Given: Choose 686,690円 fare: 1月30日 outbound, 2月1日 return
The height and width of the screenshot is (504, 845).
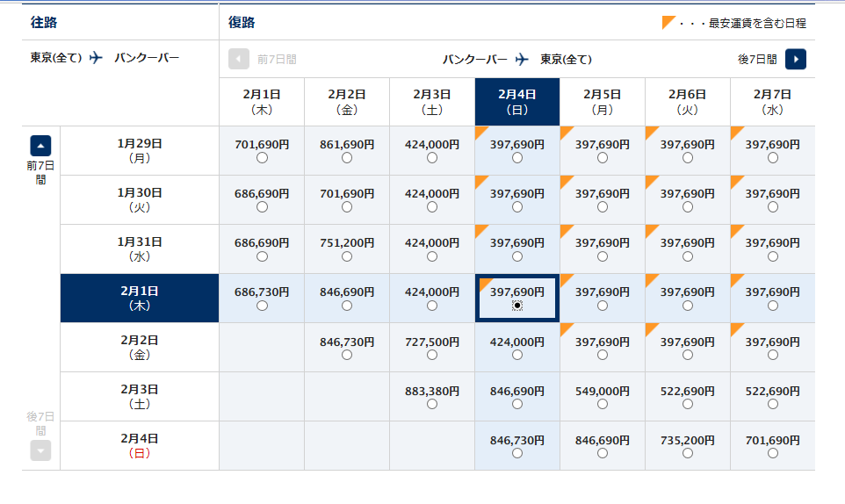Looking at the screenshot, I should [x=262, y=207].
